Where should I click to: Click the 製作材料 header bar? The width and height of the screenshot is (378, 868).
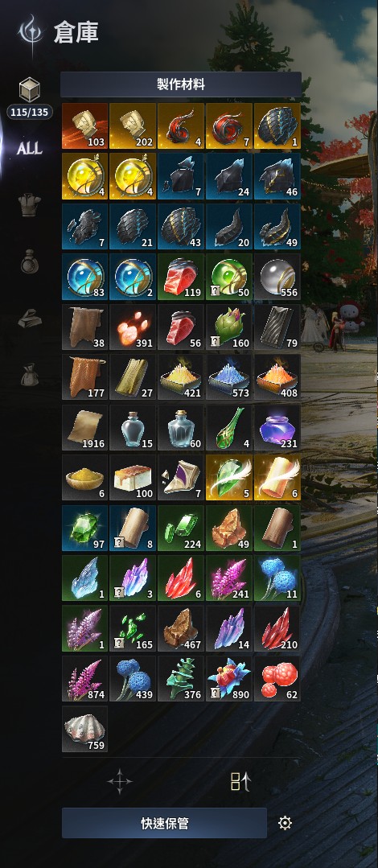tap(181, 84)
